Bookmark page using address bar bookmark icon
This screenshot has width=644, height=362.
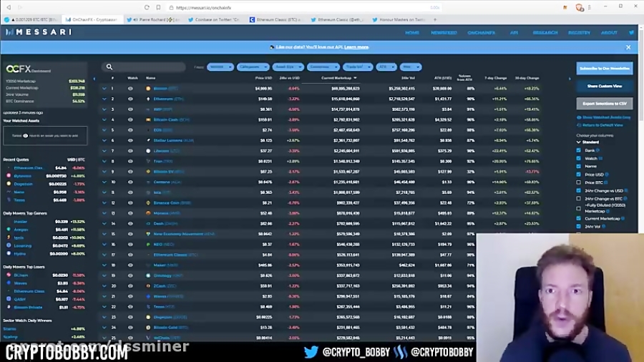(x=158, y=7)
